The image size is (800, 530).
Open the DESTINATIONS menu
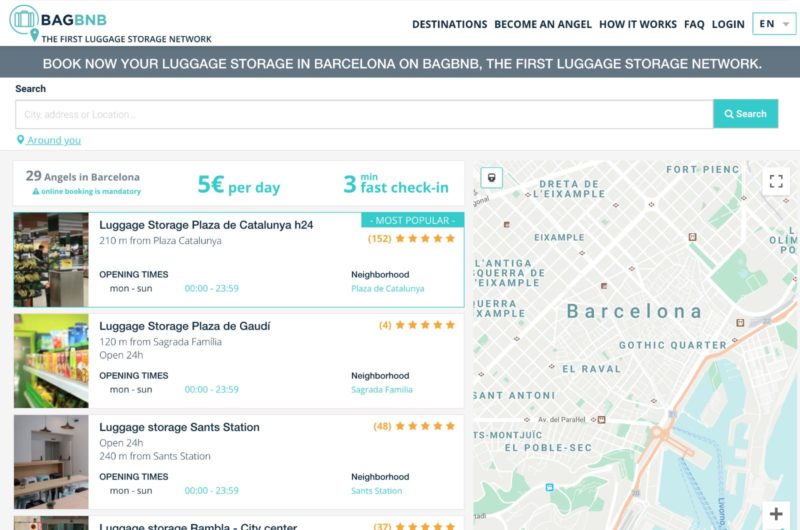tap(449, 24)
